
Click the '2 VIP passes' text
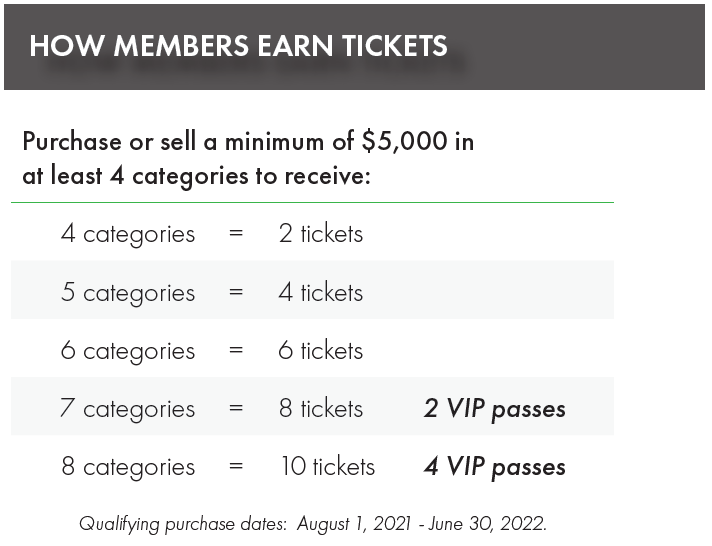(495, 408)
